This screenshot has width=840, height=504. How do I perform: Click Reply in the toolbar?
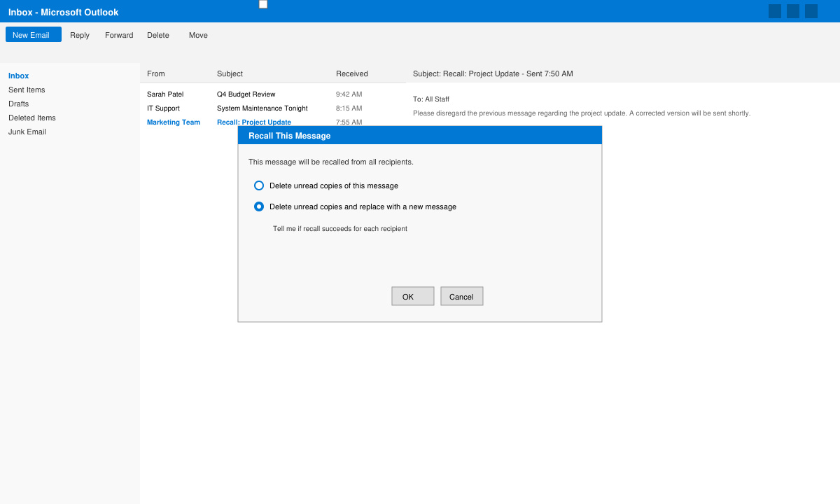80,35
